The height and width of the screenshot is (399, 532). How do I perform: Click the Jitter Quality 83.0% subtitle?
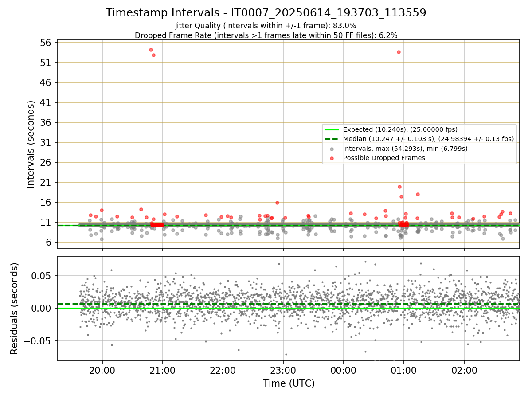click(x=266, y=26)
